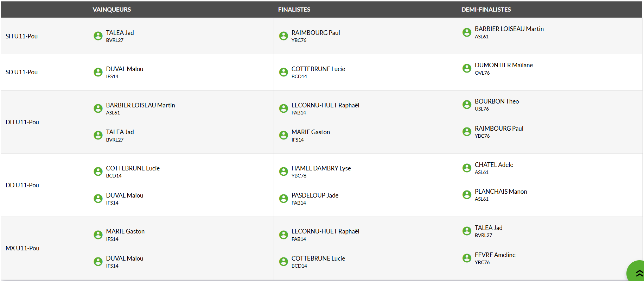Click the FINALISTES column header
The height and width of the screenshot is (281, 644).
294,10
